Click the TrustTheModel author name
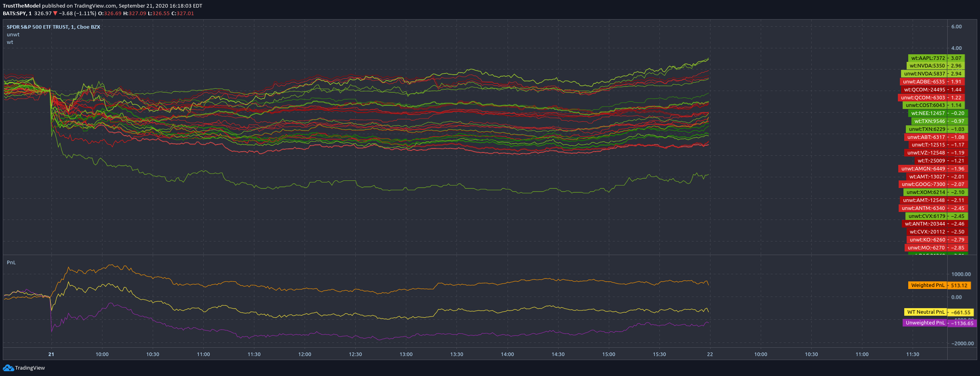Viewport: 980px width, 376px height. pyautogui.click(x=22, y=6)
